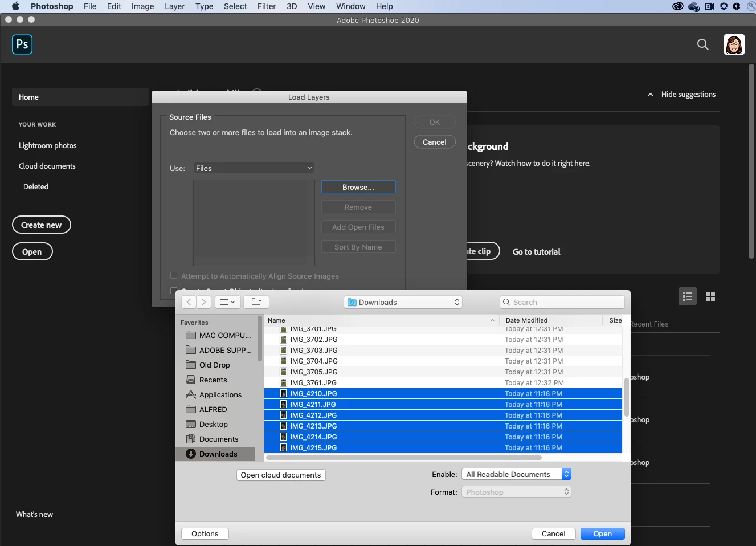The height and width of the screenshot is (546, 756).
Task: Click Create new on Home screen
Action: 41,225
